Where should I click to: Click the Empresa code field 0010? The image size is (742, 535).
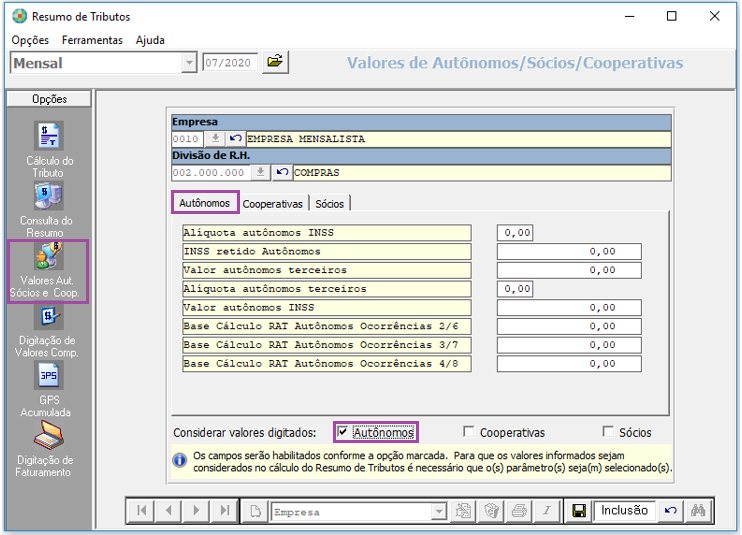(x=187, y=139)
